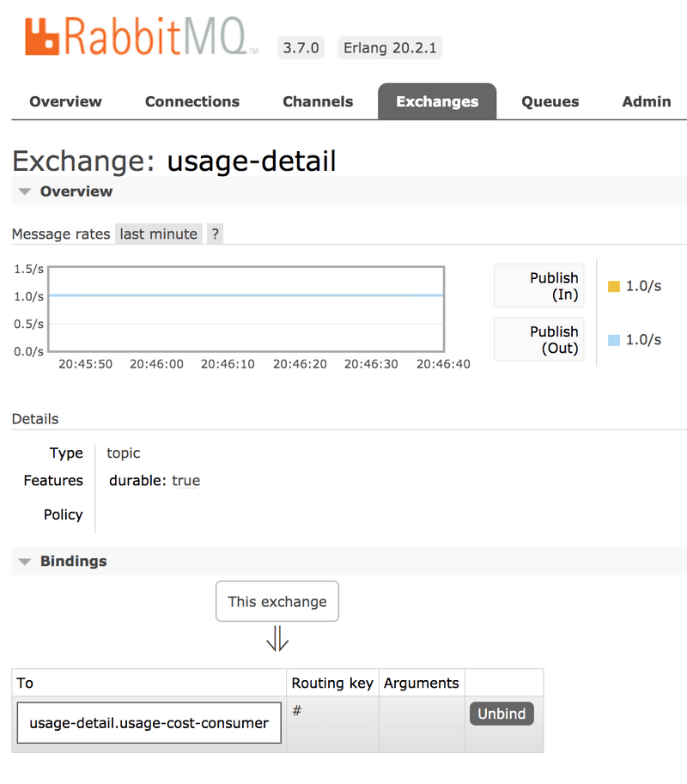
Task: Open the message rates help via question mark icon
Action: (x=214, y=233)
